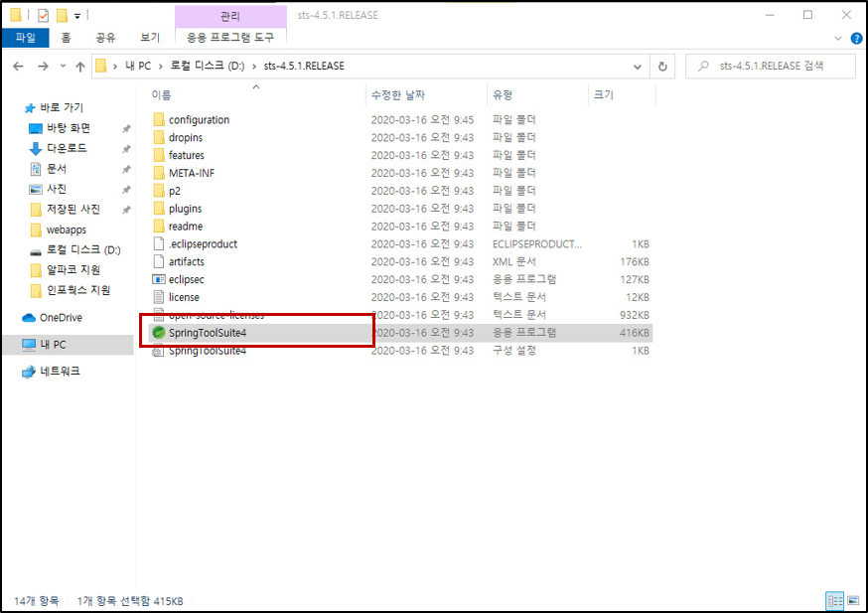Screen dimensions: 868x613
Task: Click sts-4.5.1.RELEASE in address breadcrumb
Action: point(304,67)
